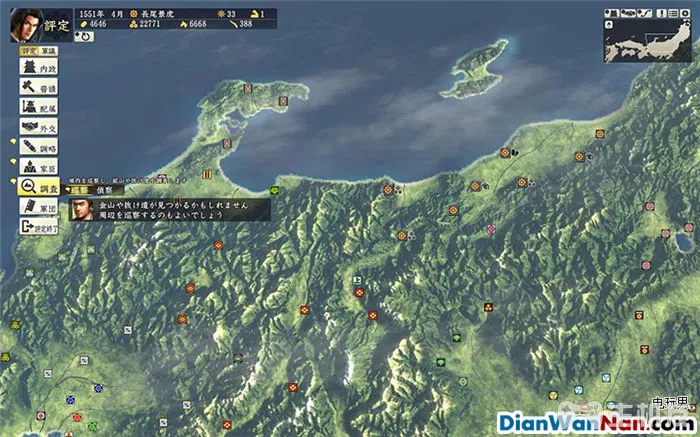Select the green crest castle on the bay coast

[x=275, y=190]
